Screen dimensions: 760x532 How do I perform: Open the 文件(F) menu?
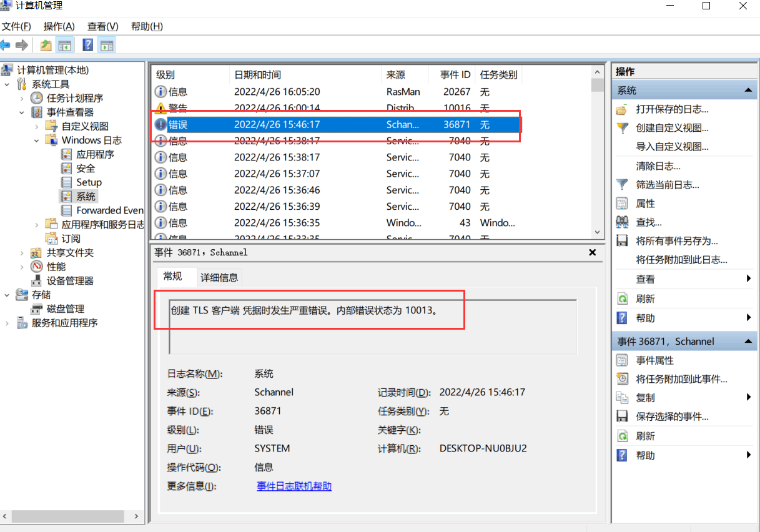coord(16,26)
